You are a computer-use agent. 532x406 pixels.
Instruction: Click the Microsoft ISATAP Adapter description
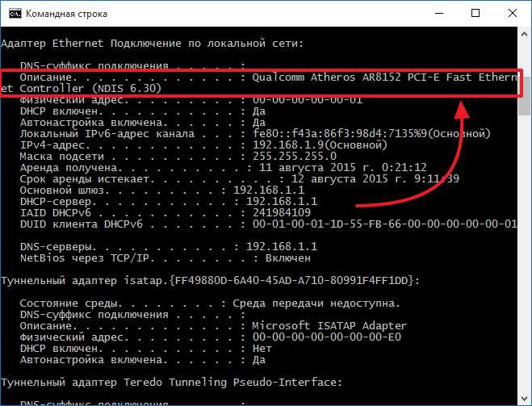click(x=329, y=326)
